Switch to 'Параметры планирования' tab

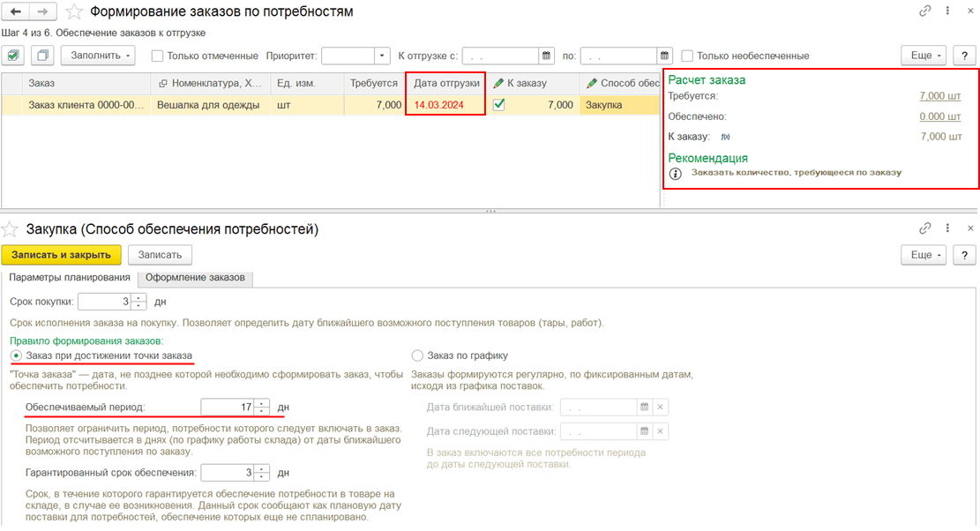pyautogui.click(x=70, y=277)
